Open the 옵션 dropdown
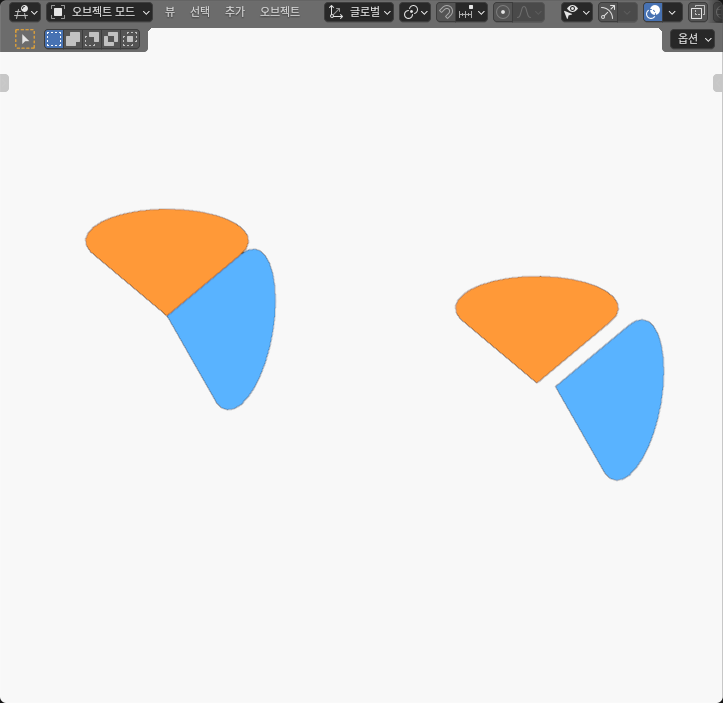Viewport: 723px width, 703px height. (x=693, y=39)
